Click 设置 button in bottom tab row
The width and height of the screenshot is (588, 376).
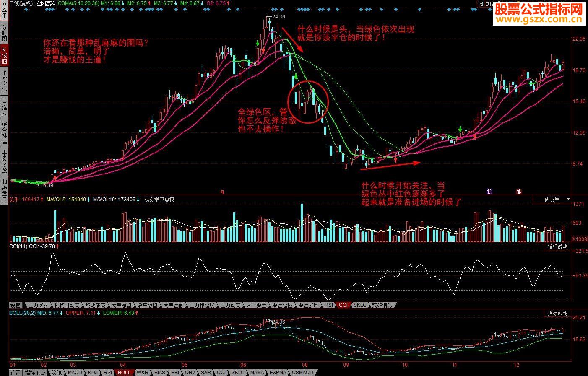[x=15, y=373]
